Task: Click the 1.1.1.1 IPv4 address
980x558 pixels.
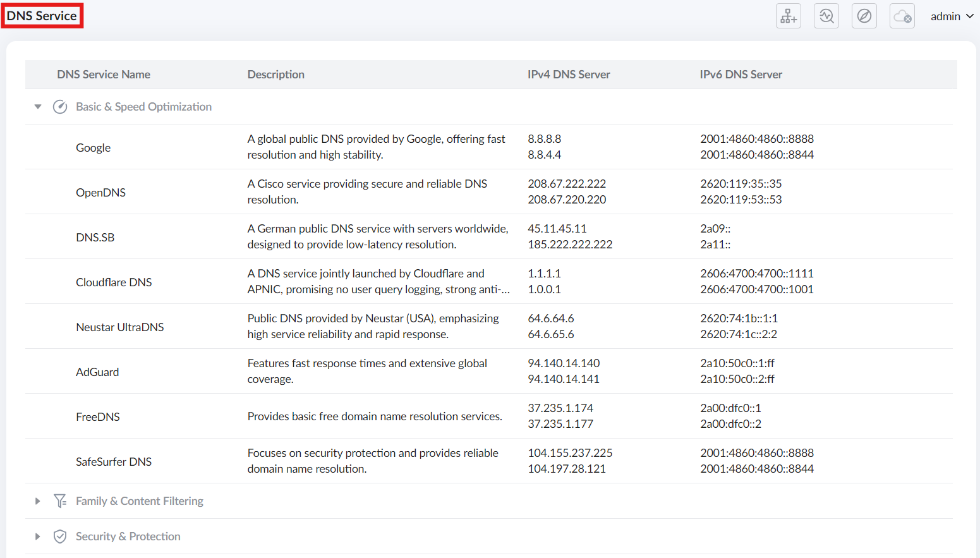Action: 545,274
